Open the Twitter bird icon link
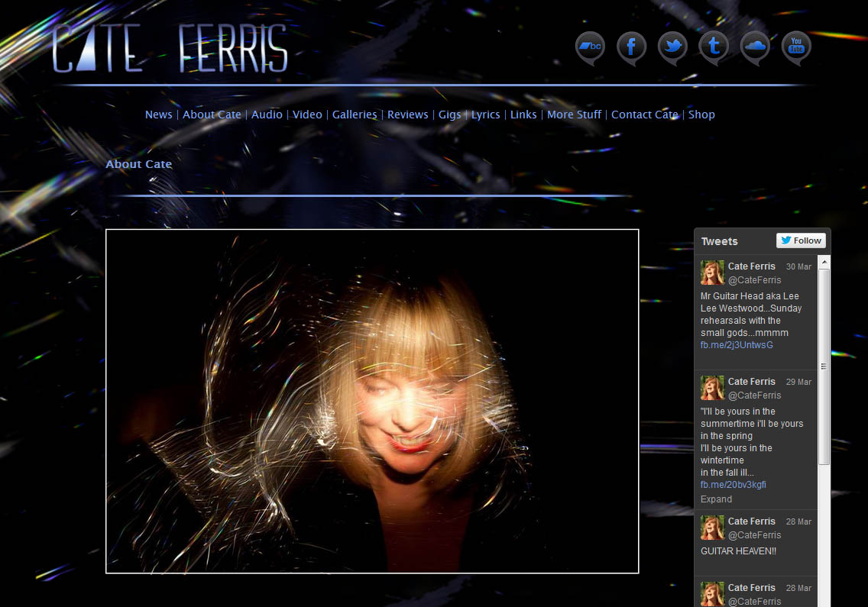Image resolution: width=868 pixels, height=607 pixels. coord(672,47)
